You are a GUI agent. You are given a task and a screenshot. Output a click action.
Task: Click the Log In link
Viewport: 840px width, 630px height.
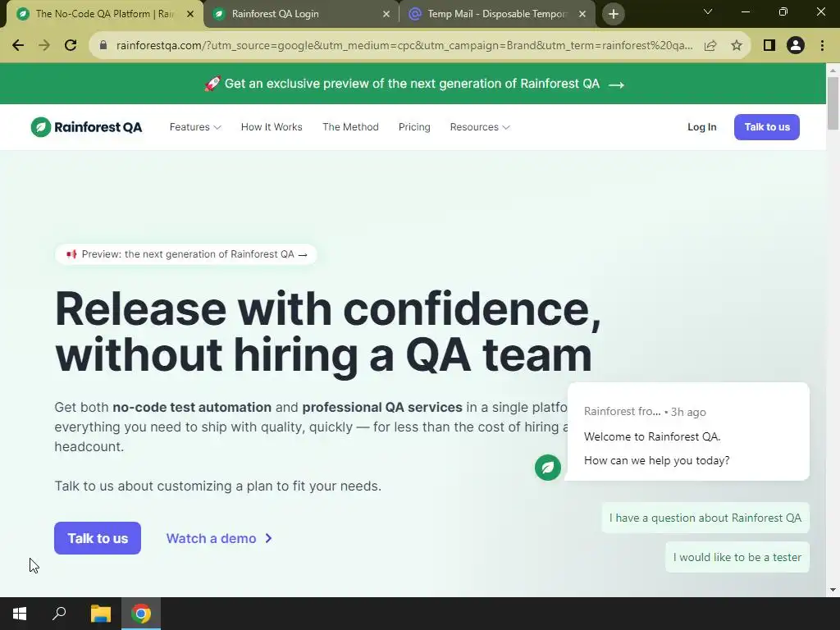(702, 127)
